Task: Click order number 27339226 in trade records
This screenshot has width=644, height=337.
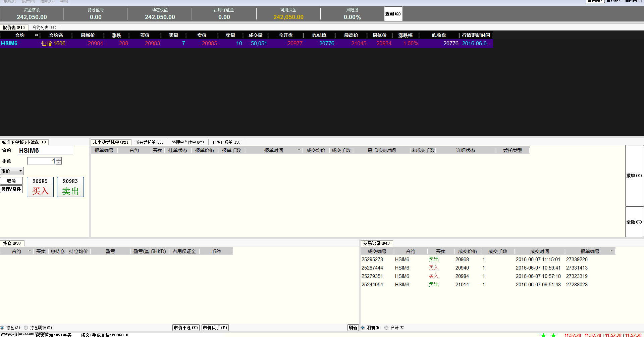Action: tap(577, 259)
